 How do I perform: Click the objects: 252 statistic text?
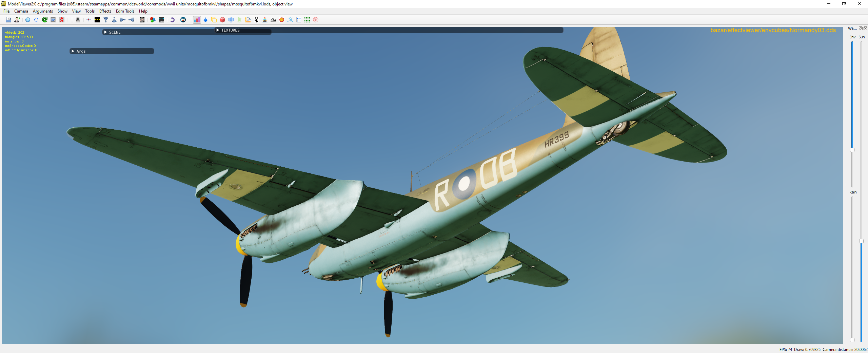pyautogui.click(x=15, y=33)
